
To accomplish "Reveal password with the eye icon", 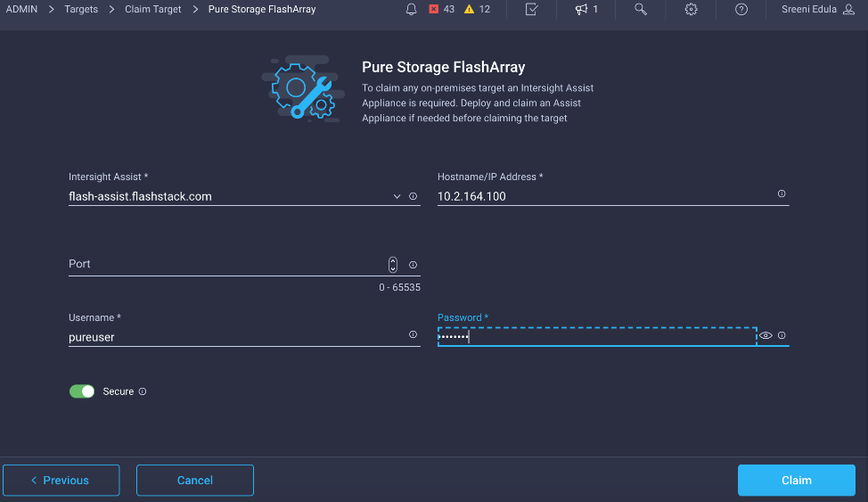I will click(766, 335).
